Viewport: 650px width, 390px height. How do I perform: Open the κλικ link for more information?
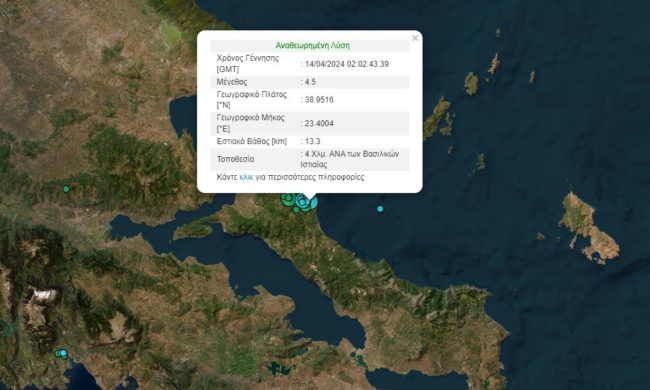point(246,177)
